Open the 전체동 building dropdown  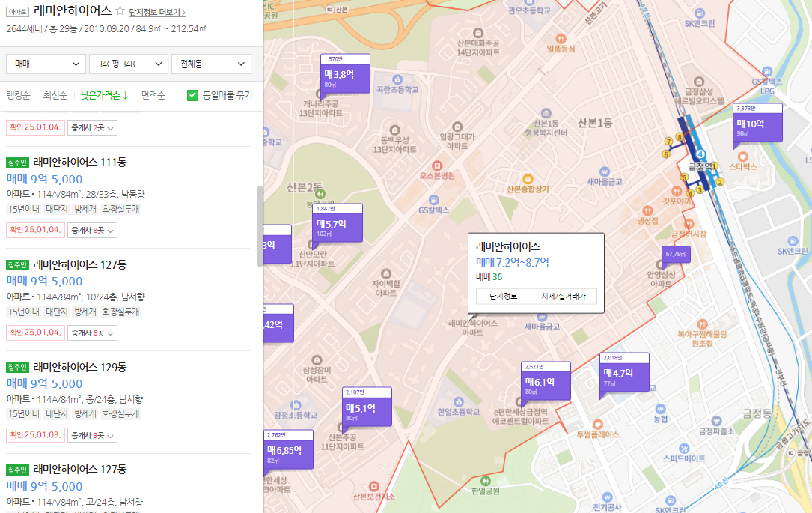pyautogui.click(x=211, y=64)
